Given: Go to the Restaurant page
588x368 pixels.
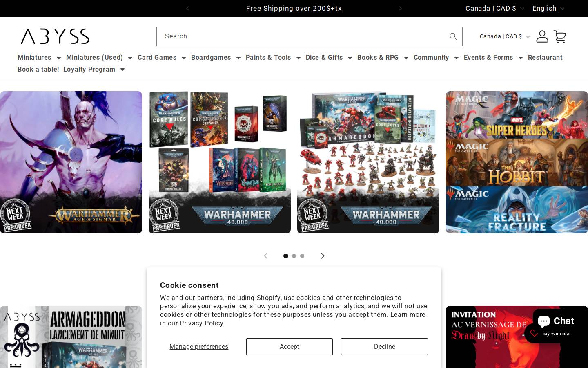Looking at the screenshot, I should [x=545, y=58].
